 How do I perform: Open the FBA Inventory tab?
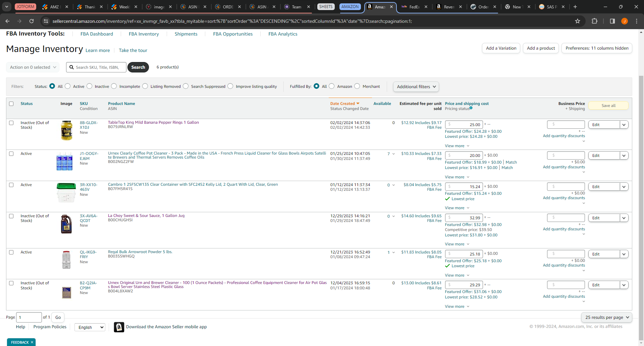[144, 34]
